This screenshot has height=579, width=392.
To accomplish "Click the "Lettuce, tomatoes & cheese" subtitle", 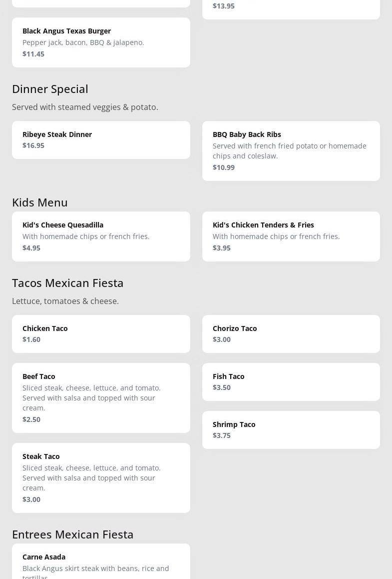I will click(65, 301).
